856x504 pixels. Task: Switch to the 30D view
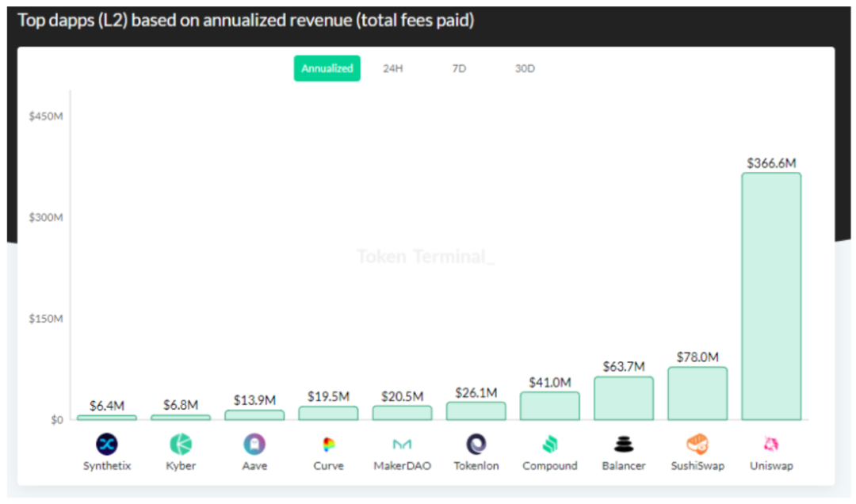coord(525,69)
